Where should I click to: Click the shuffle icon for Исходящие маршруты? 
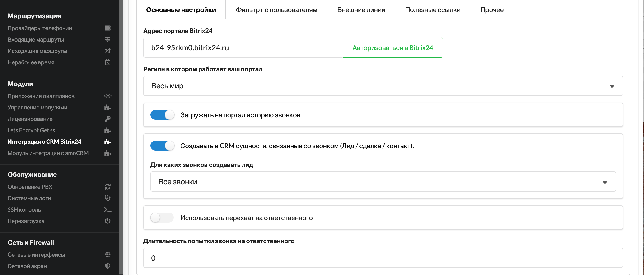click(107, 51)
